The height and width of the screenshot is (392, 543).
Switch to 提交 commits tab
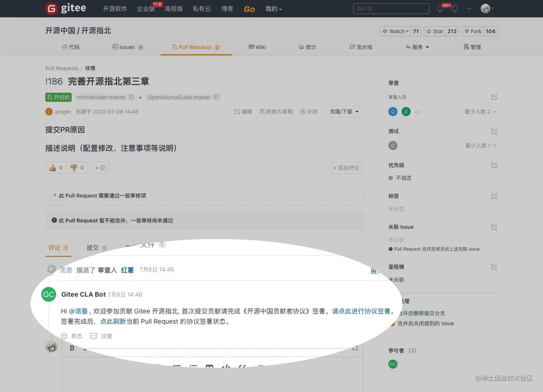point(97,248)
